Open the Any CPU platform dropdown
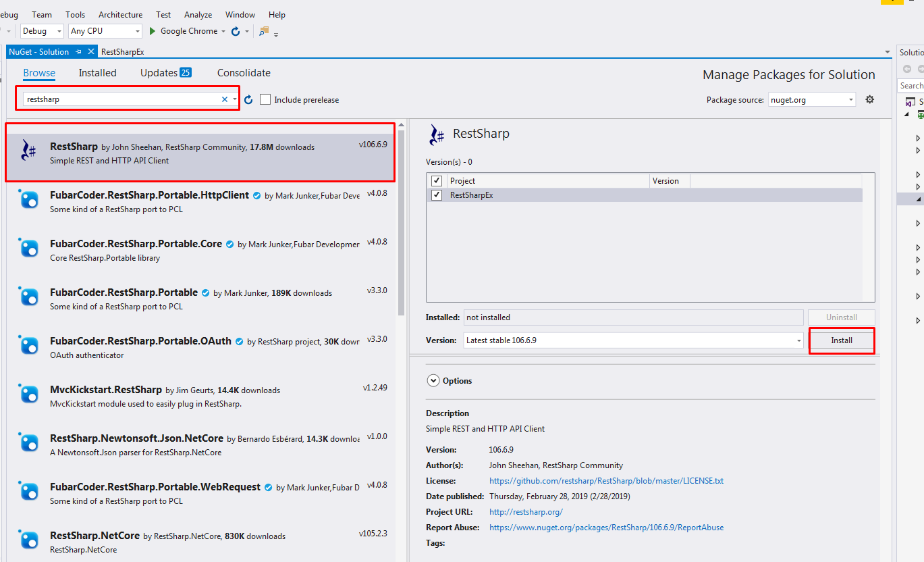 (105, 31)
